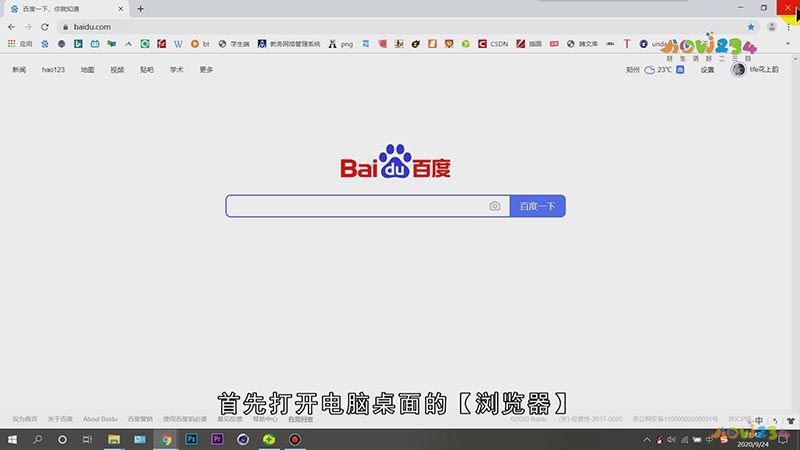Viewport: 800px width, 450px height.
Task: Open the 地图 link in top navigation
Action: (x=87, y=69)
